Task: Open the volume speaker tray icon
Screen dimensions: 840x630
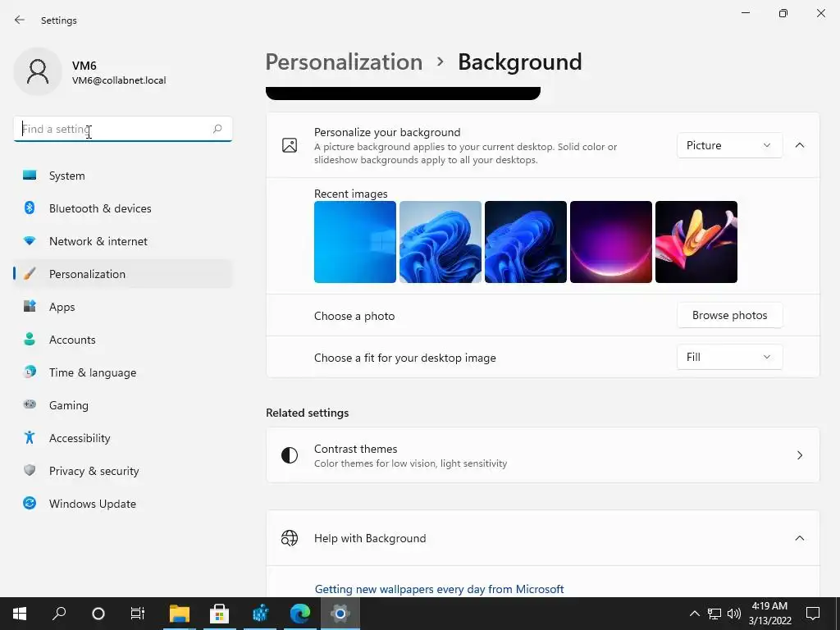Action: click(734, 614)
